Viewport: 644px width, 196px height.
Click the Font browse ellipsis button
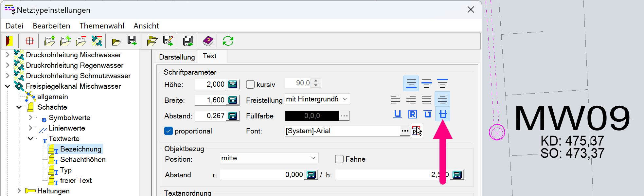405,131
